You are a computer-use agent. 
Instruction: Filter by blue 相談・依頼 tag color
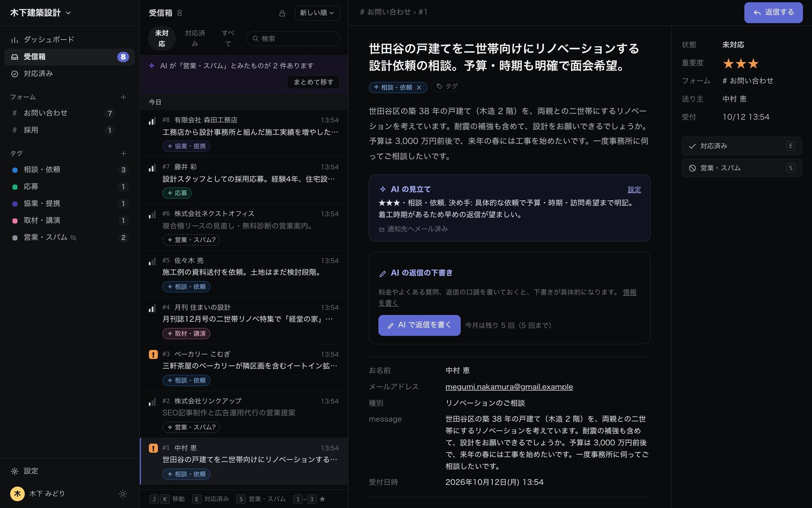[15, 170]
